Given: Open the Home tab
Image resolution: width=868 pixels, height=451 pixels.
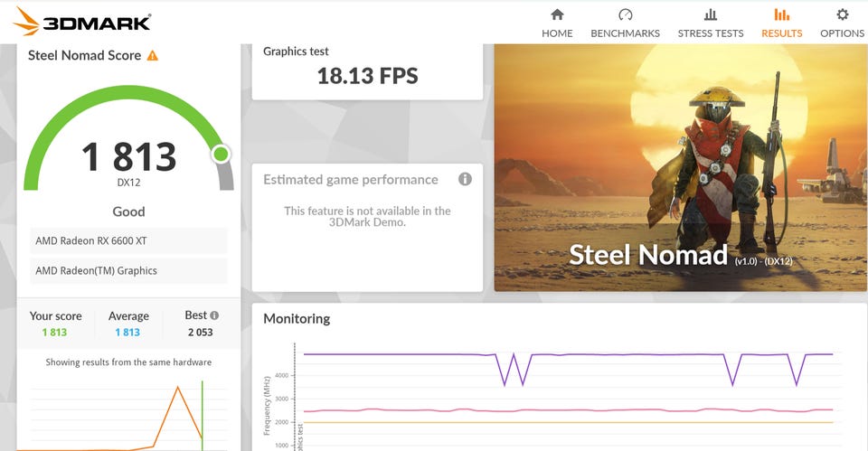Looking at the screenshot, I should pos(557,23).
